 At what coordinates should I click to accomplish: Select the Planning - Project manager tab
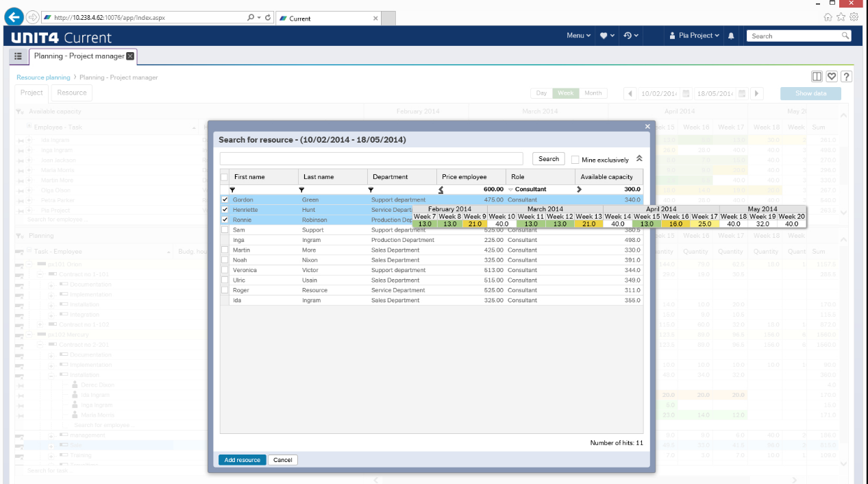point(77,56)
